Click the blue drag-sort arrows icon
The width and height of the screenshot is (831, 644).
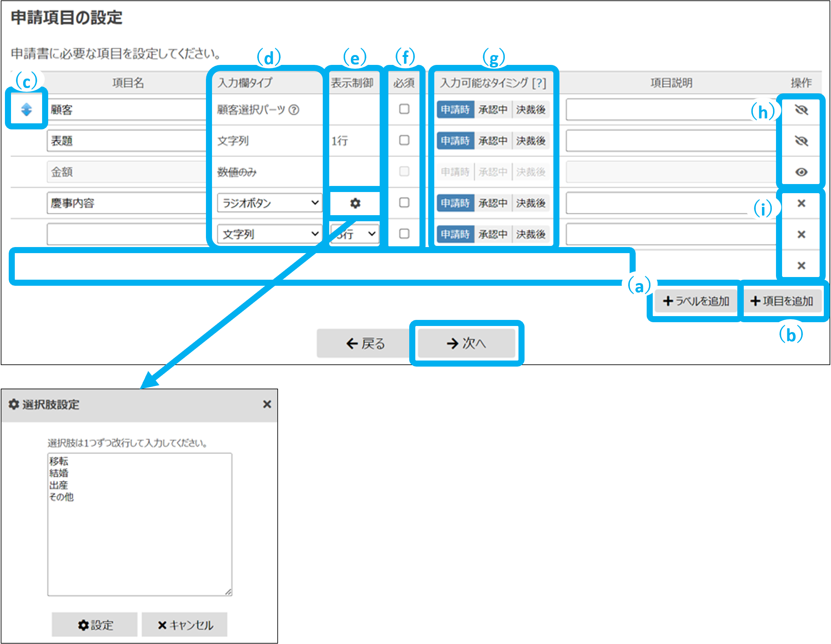26,110
